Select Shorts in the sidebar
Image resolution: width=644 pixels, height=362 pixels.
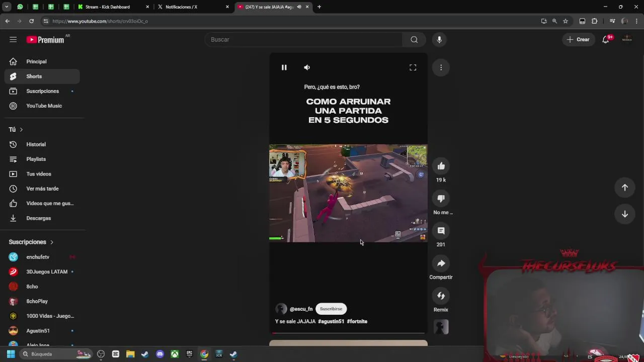42,76
